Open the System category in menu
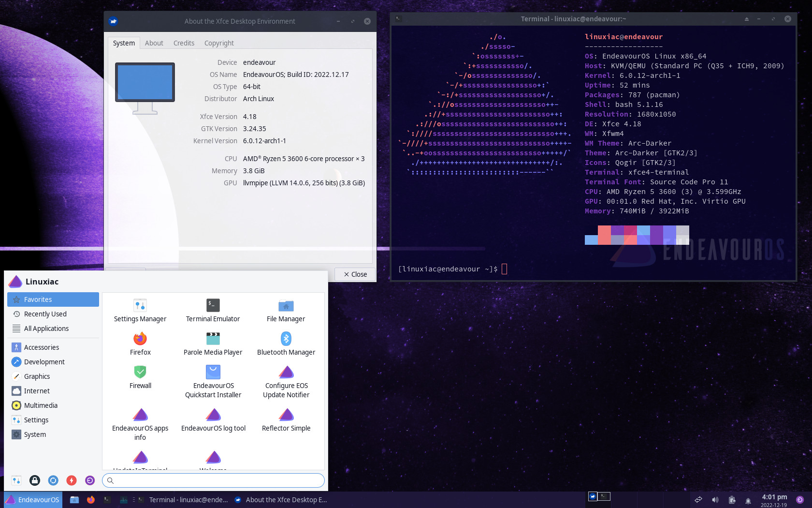812x508 pixels. (53, 434)
